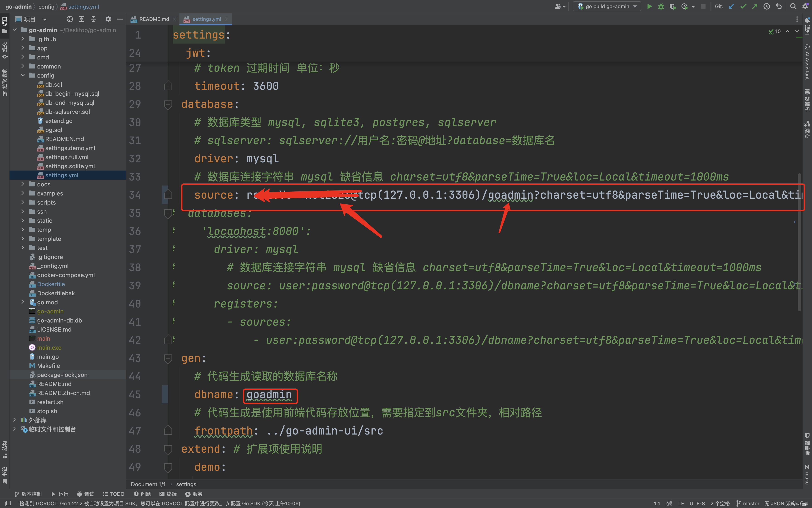The image size is (812, 508).
Task: Open the Database side tool window
Action: tap(807, 100)
